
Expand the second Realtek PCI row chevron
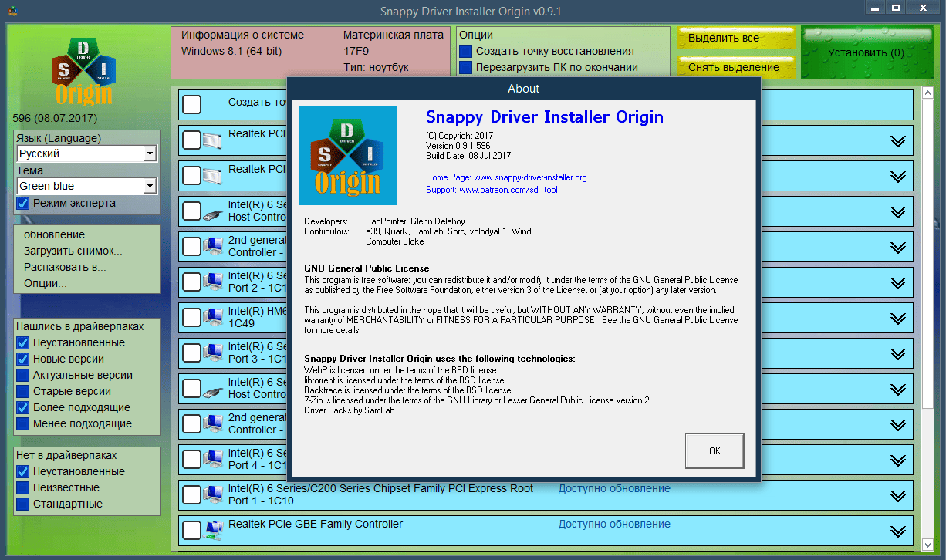tap(897, 177)
